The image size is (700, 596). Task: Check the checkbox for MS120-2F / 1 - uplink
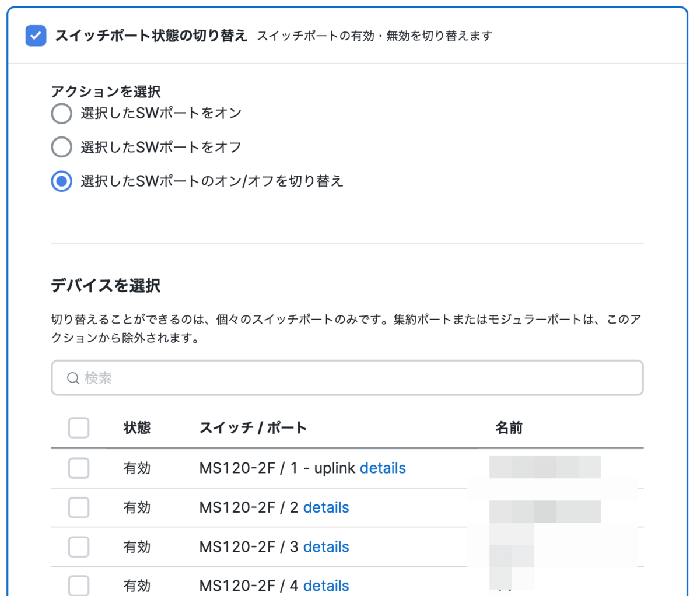pyautogui.click(x=79, y=468)
